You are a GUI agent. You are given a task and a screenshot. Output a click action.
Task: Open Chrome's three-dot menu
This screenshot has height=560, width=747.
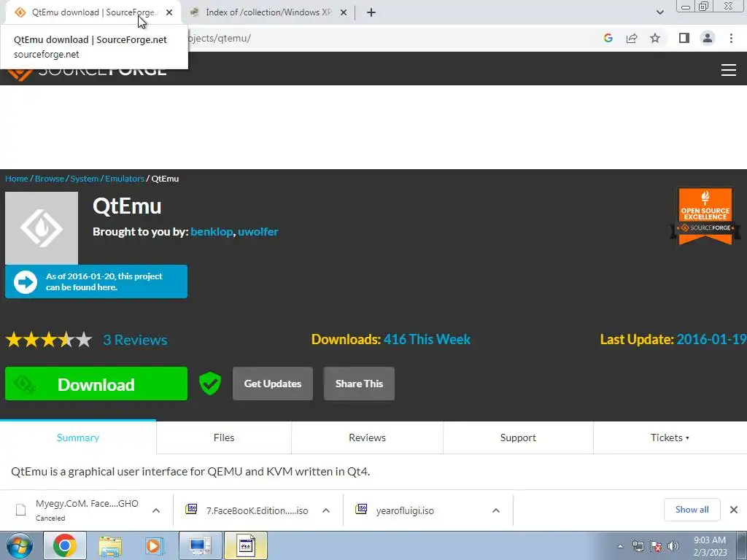click(731, 38)
